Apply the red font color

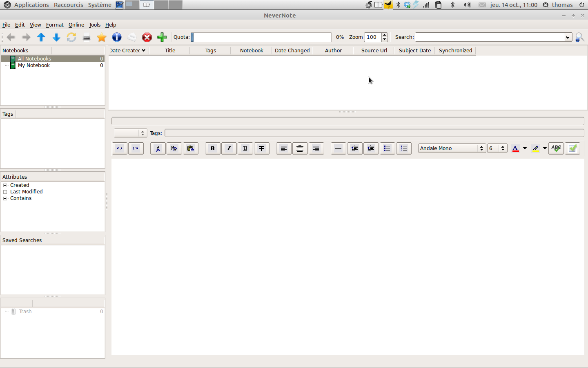tap(515, 148)
